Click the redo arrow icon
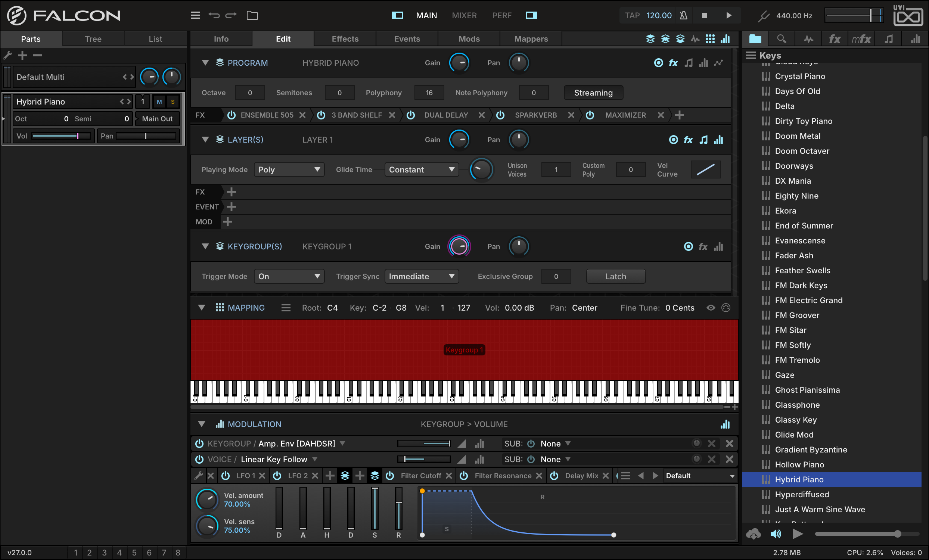 tap(231, 15)
